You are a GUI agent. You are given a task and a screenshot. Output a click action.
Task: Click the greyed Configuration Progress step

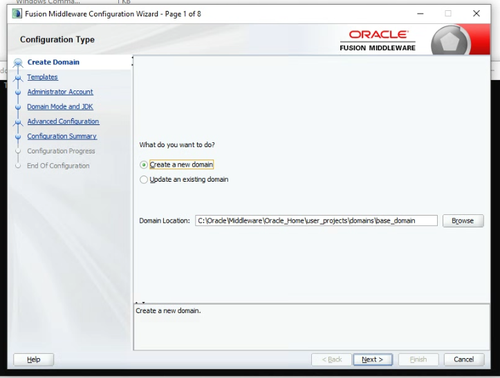coord(61,151)
